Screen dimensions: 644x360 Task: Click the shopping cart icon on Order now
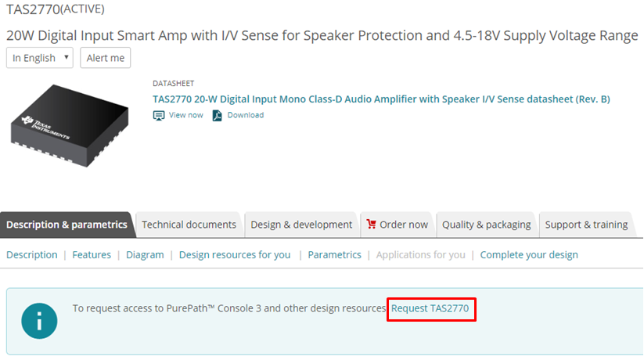coord(371,224)
